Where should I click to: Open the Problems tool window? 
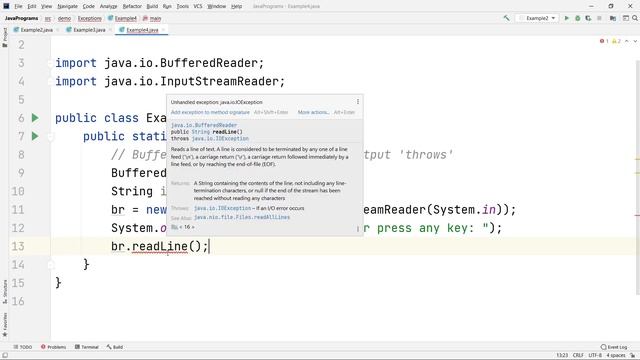[x=53, y=347]
